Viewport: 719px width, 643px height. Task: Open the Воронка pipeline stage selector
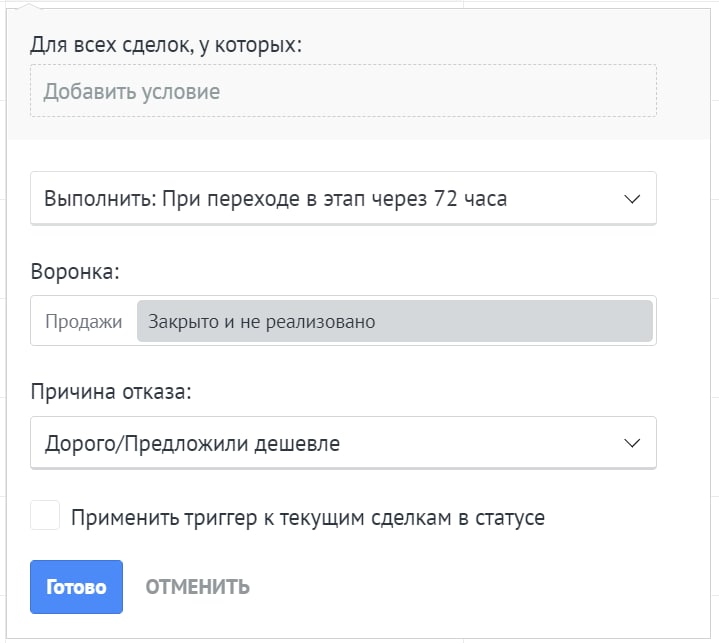pyautogui.click(x=343, y=321)
